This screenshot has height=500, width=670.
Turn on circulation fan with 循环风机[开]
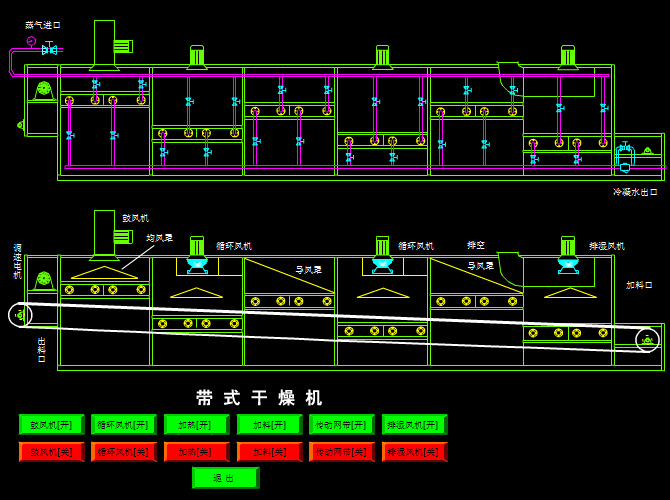pyautogui.click(x=124, y=425)
